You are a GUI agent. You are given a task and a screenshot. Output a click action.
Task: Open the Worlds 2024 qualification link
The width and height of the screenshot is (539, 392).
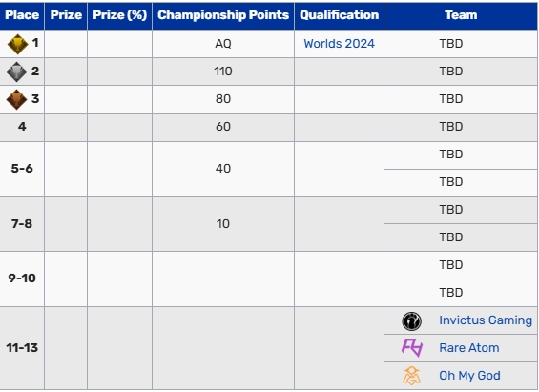click(x=339, y=44)
